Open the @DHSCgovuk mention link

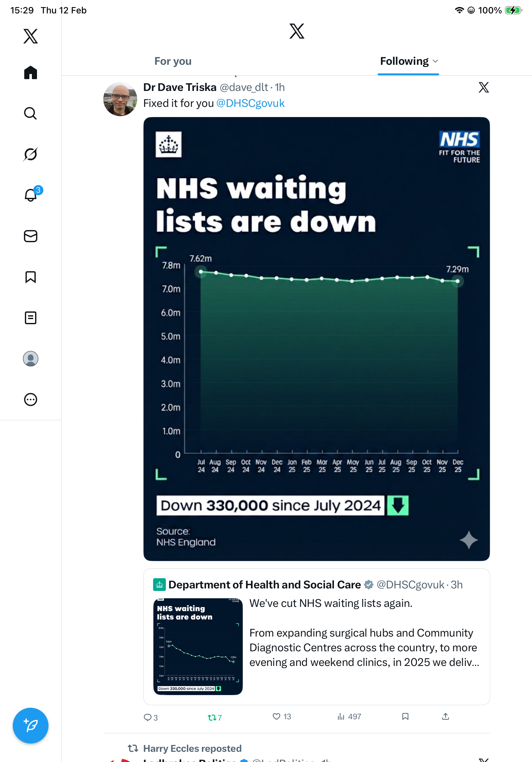[x=250, y=103]
